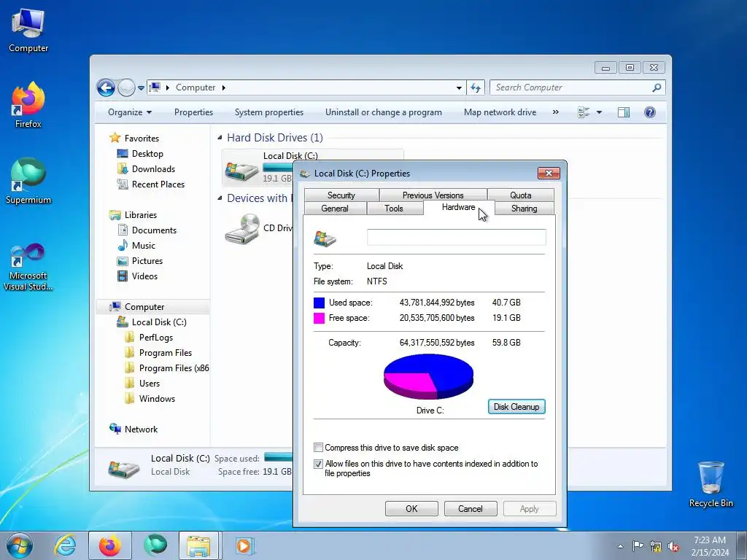The width and height of the screenshot is (747, 560).
Task: Click Map network drive in the toolbar
Action: (x=500, y=112)
